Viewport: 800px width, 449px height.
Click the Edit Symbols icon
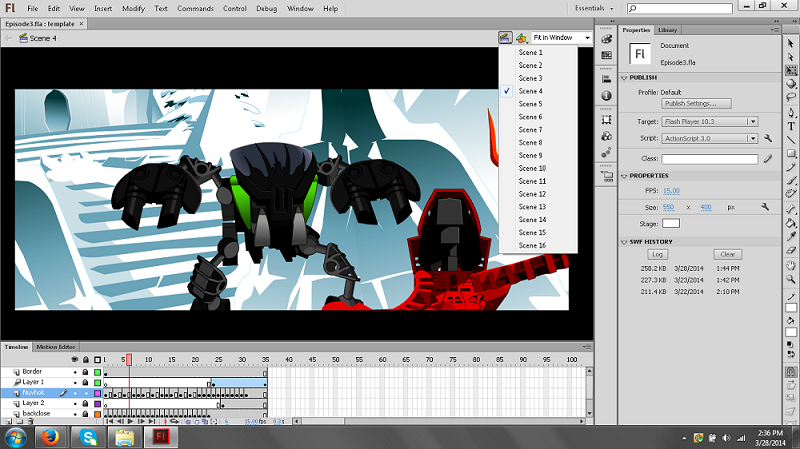521,38
